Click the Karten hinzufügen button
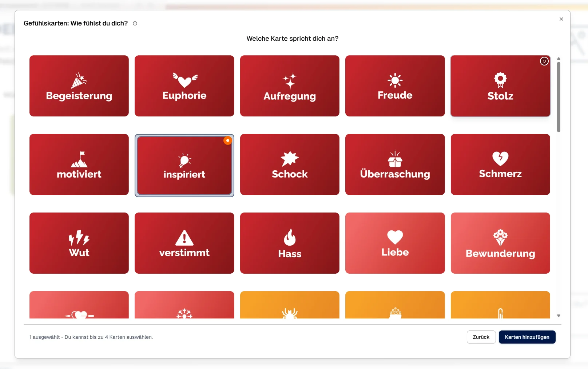Screen dimensions: 588x369 click(527, 337)
